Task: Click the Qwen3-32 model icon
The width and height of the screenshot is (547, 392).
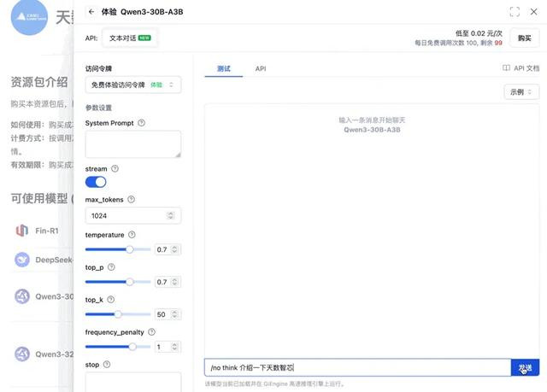Action: [x=22, y=354]
